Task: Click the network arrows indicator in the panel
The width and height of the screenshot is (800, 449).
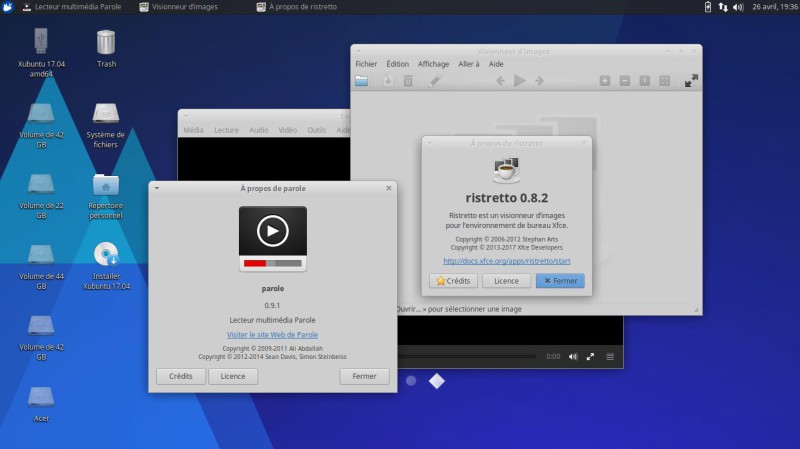Action: [x=723, y=7]
